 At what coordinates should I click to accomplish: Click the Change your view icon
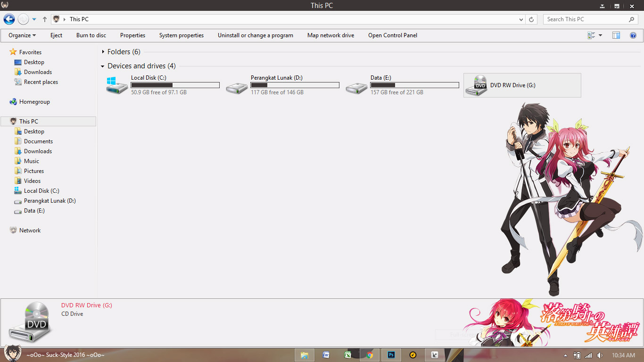(x=591, y=35)
